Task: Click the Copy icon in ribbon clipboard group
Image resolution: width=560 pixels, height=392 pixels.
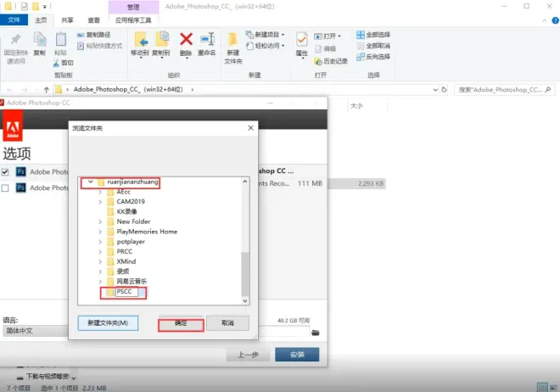Action: pyautogui.click(x=40, y=39)
